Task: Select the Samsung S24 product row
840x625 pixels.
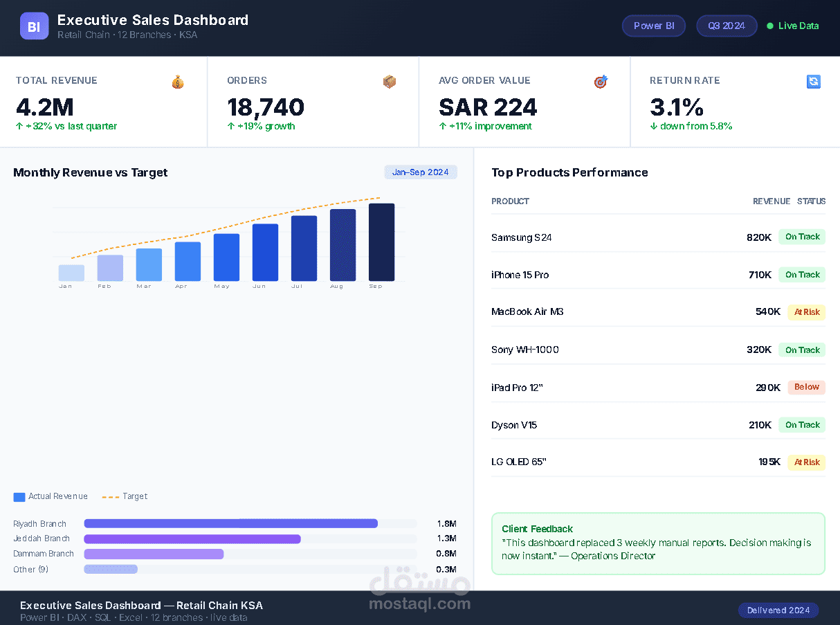Action: (x=658, y=237)
